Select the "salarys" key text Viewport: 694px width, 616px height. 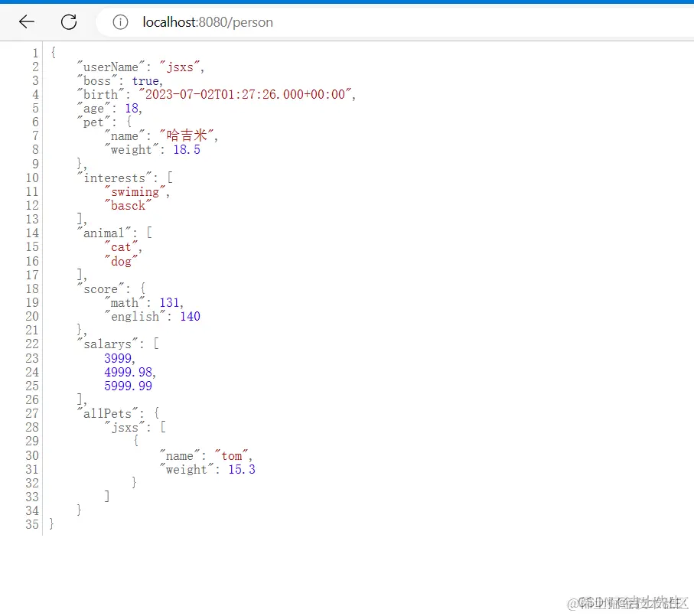[x=108, y=344]
